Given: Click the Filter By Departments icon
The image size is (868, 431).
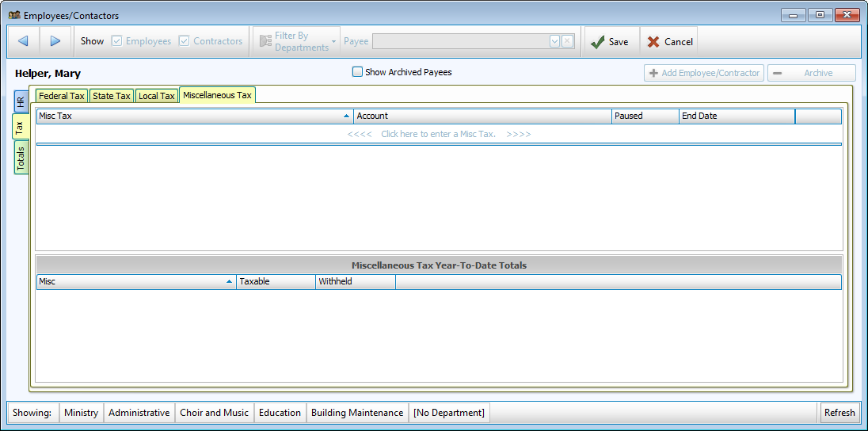Looking at the screenshot, I should (x=266, y=42).
